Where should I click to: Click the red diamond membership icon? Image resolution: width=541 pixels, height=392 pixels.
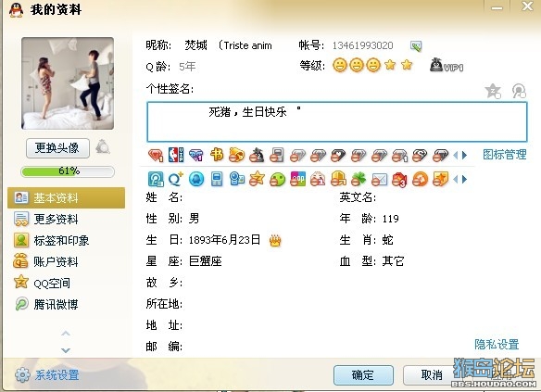pos(156,156)
